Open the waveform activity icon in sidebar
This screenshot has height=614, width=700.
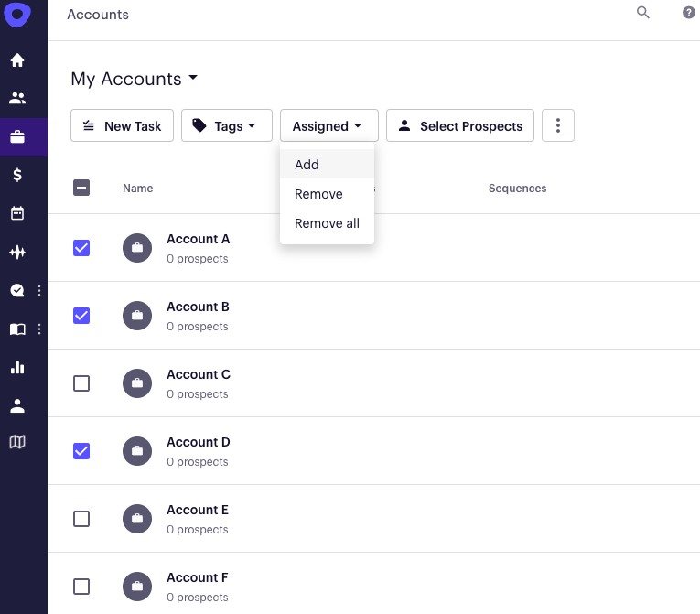(17, 252)
